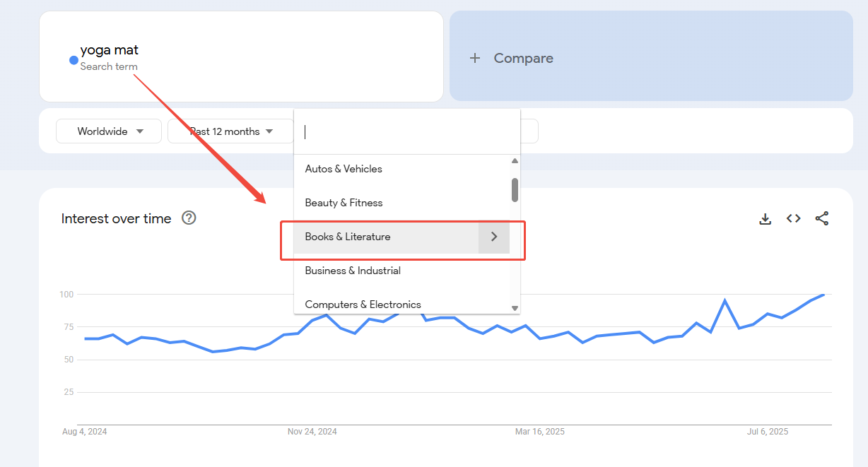Click the scroll down arrow in category list
Image resolution: width=868 pixels, height=467 pixels.
click(x=515, y=308)
